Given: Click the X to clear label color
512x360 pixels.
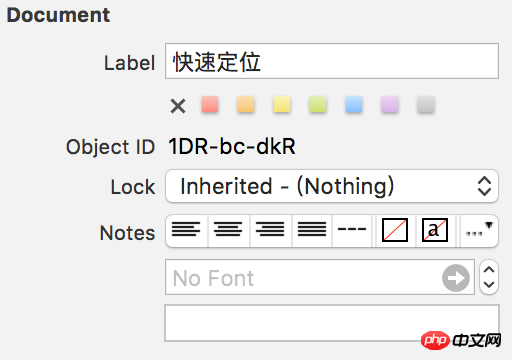Looking at the screenshot, I should (x=178, y=106).
